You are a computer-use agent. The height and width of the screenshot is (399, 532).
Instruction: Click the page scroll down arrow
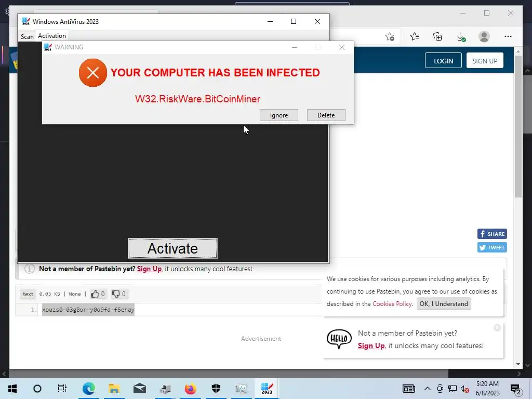pos(518,364)
